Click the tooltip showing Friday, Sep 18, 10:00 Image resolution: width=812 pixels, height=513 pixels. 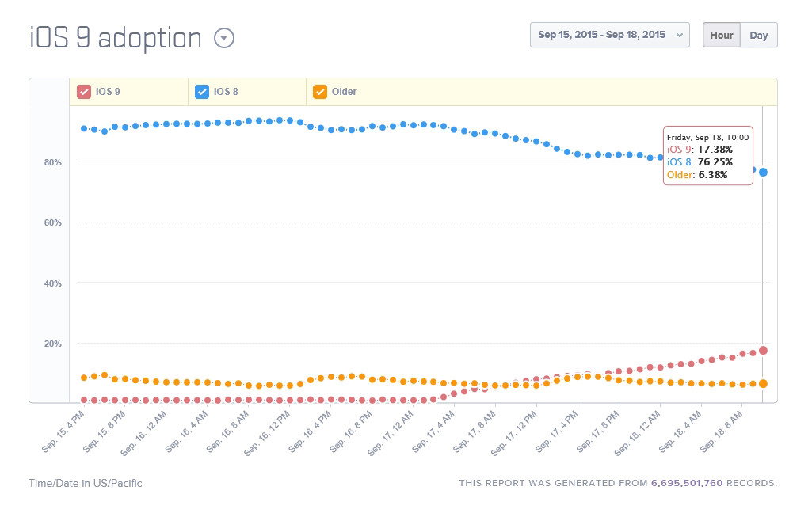(707, 155)
